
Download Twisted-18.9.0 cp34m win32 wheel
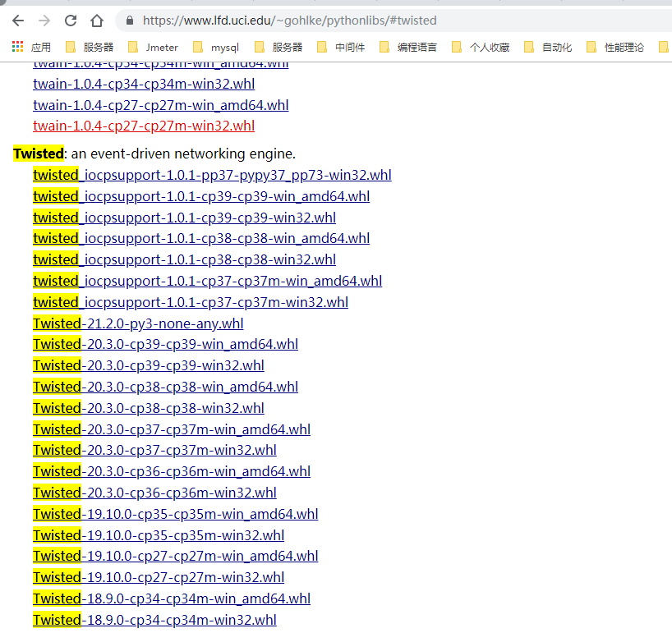tap(154, 620)
